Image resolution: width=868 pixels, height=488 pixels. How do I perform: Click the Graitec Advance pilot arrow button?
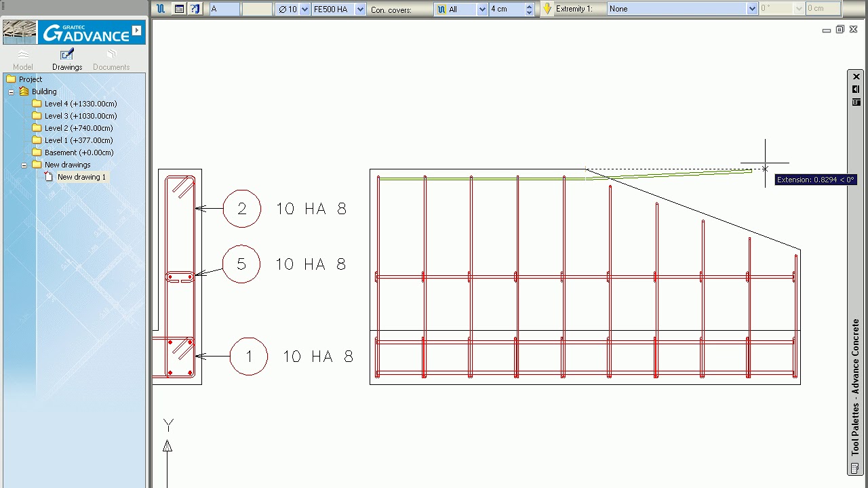tap(137, 30)
